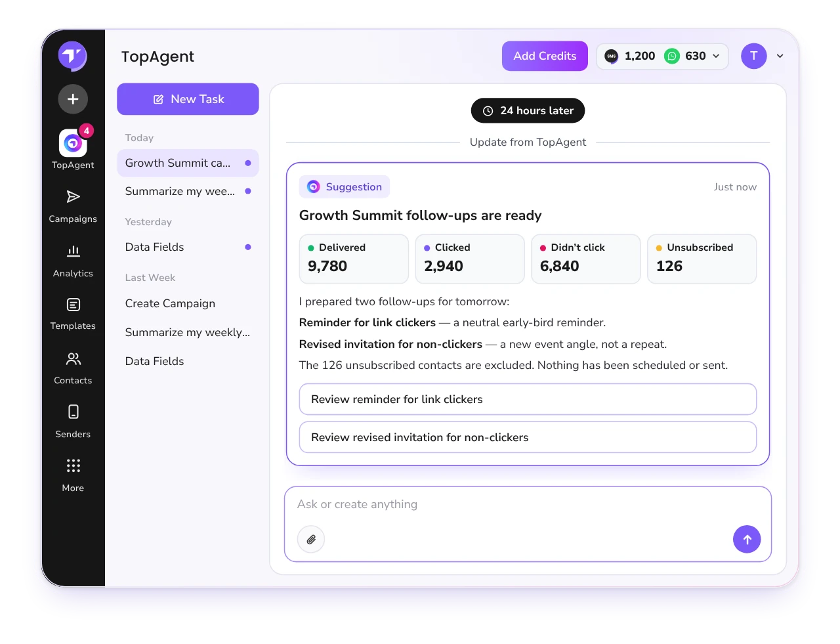Go to Analytics in the sidebar
The width and height of the screenshot is (840, 644).
point(73,261)
